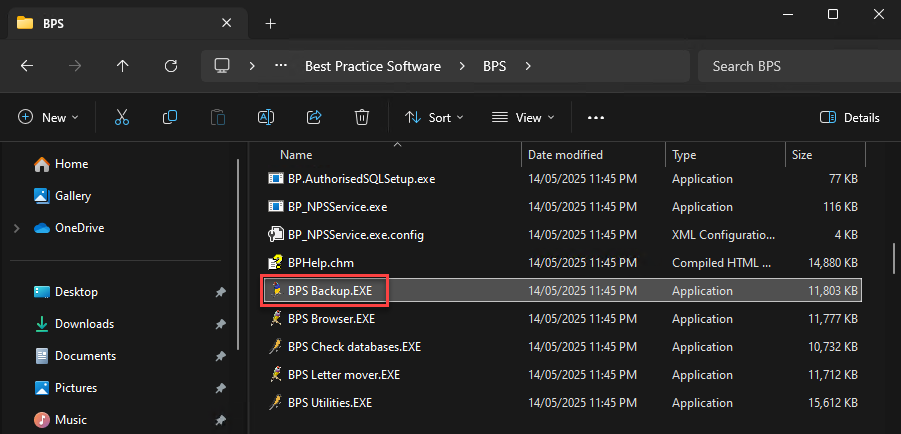The width and height of the screenshot is (901, 434).
Task: Click the BP.AuthorisedSQLSetup.exe icon
Action: [276, 179]
